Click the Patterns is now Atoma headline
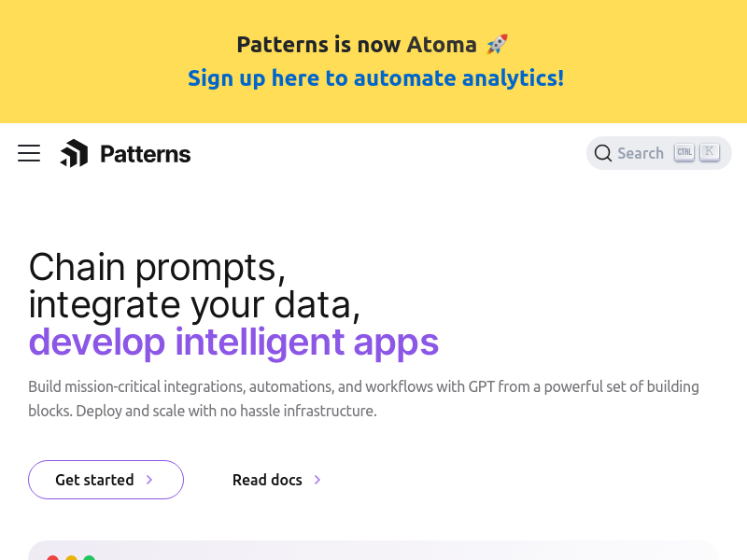 [357, 45]
